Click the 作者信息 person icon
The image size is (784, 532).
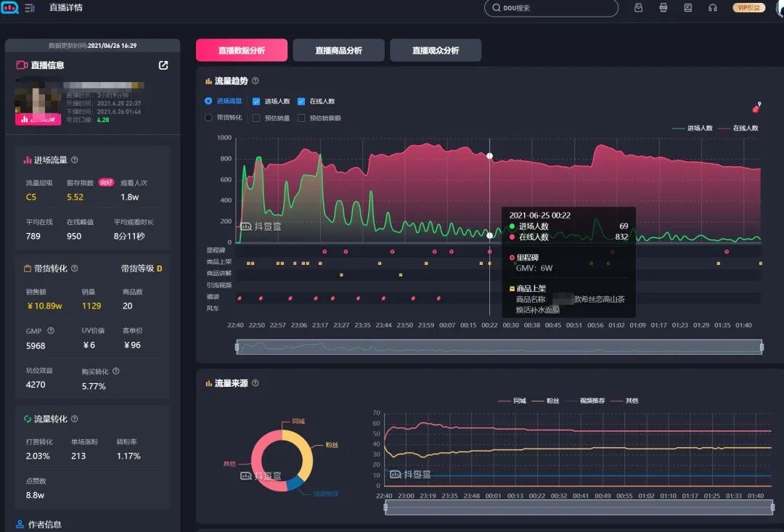point(20,524)
